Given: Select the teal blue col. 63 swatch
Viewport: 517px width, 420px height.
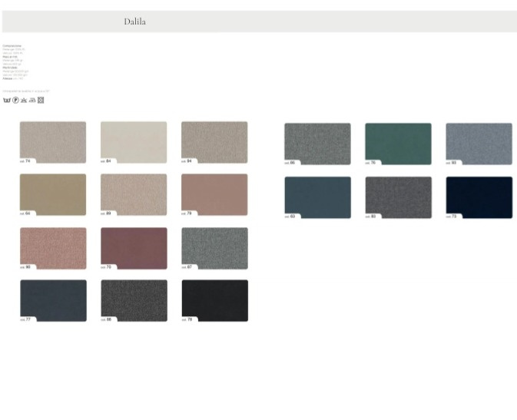Looking at the screenshot, I should point(317,197).
